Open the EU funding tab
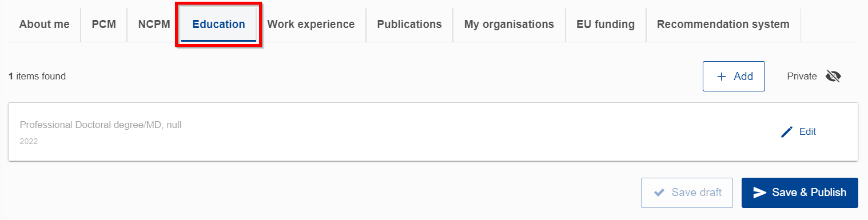The image size is (868, 220). 606,25
